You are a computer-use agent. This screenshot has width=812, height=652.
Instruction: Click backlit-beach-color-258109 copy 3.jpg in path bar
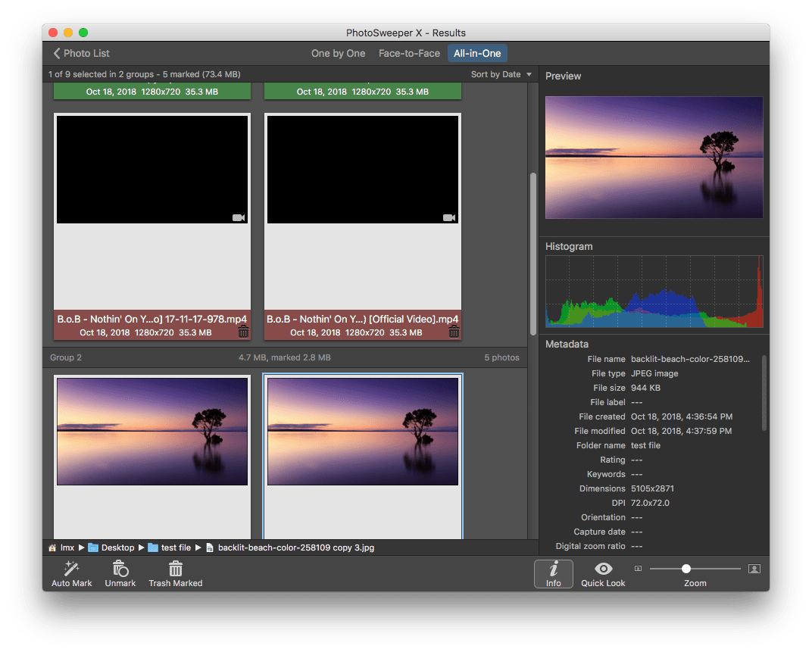point(290,547)
